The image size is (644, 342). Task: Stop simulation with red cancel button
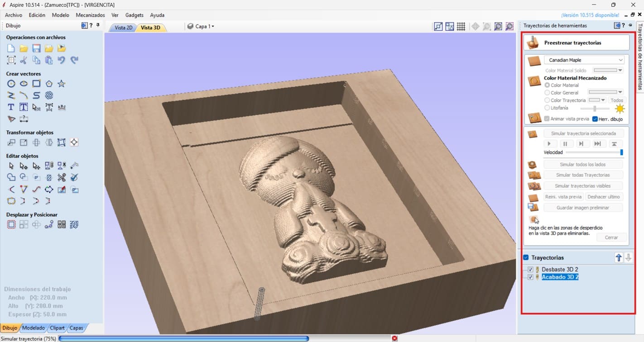(x=394, y=338)
